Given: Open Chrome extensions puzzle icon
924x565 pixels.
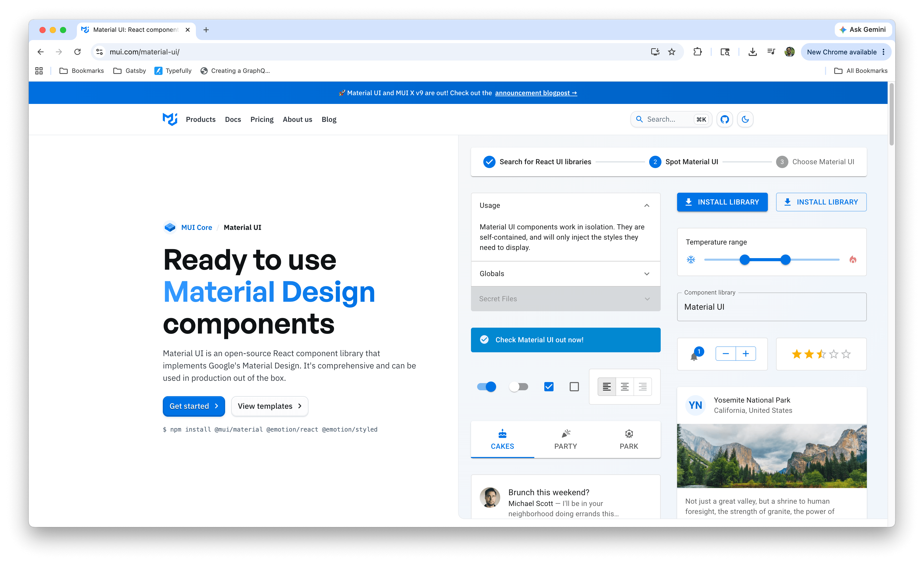Looking at the screenshot, I should tap(697, 52).
